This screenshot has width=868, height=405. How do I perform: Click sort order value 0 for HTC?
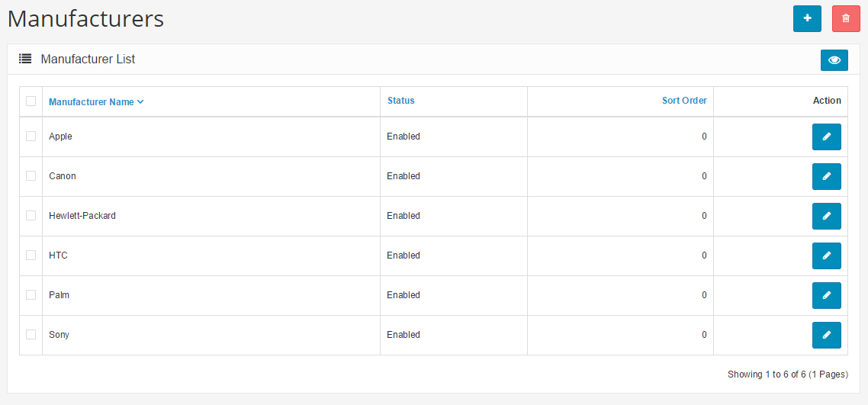pos(704,256)
